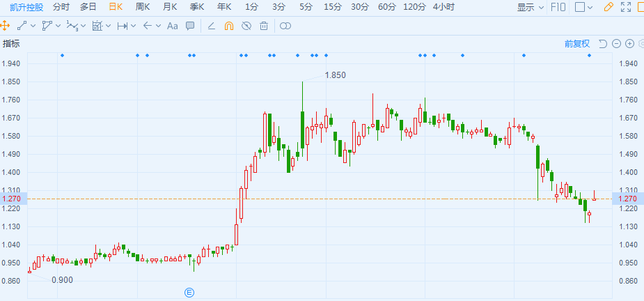Click the rightmost blue diamond event marker

coord(589,55)
